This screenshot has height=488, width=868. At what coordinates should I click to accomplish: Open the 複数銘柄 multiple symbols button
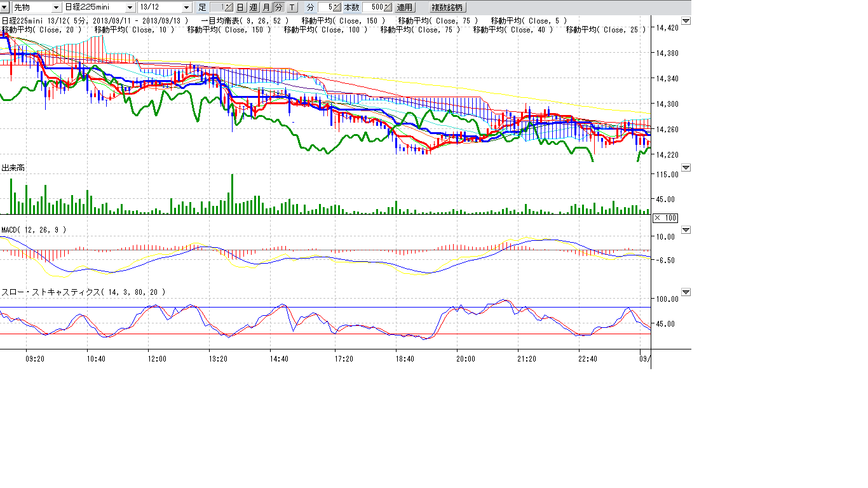pos(448,8)
